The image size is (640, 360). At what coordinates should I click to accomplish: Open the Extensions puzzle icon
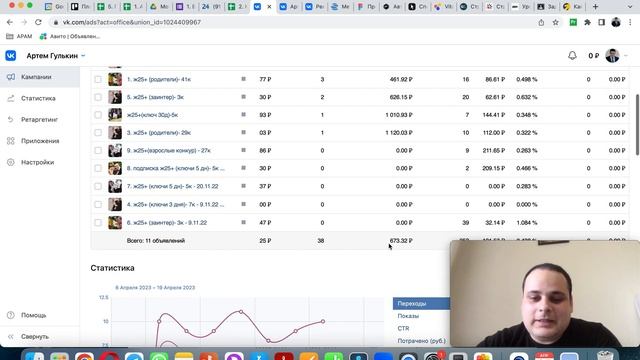[x=587, y=22]
